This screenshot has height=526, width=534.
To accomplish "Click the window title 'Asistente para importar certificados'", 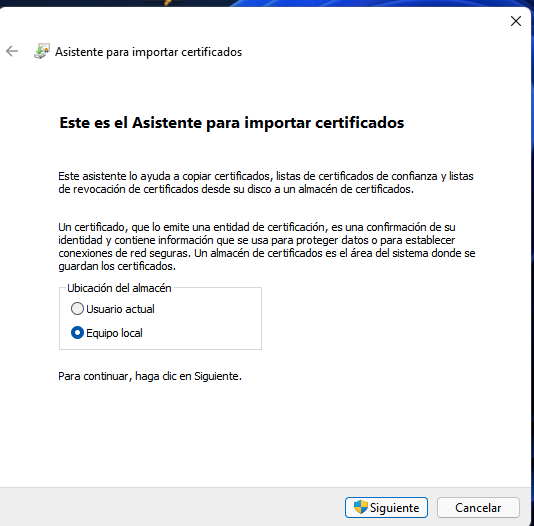I will coord(148,52).
